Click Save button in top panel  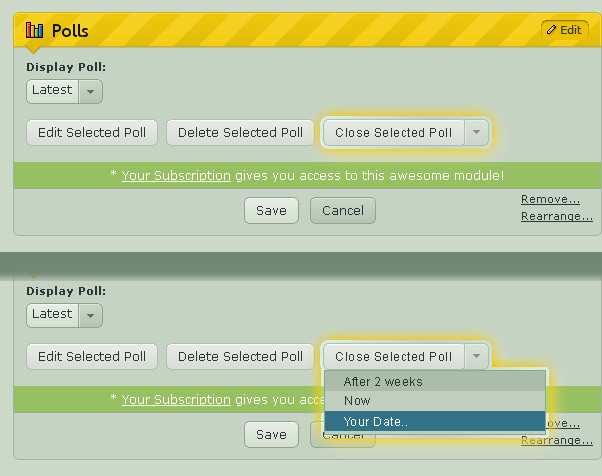271,211
